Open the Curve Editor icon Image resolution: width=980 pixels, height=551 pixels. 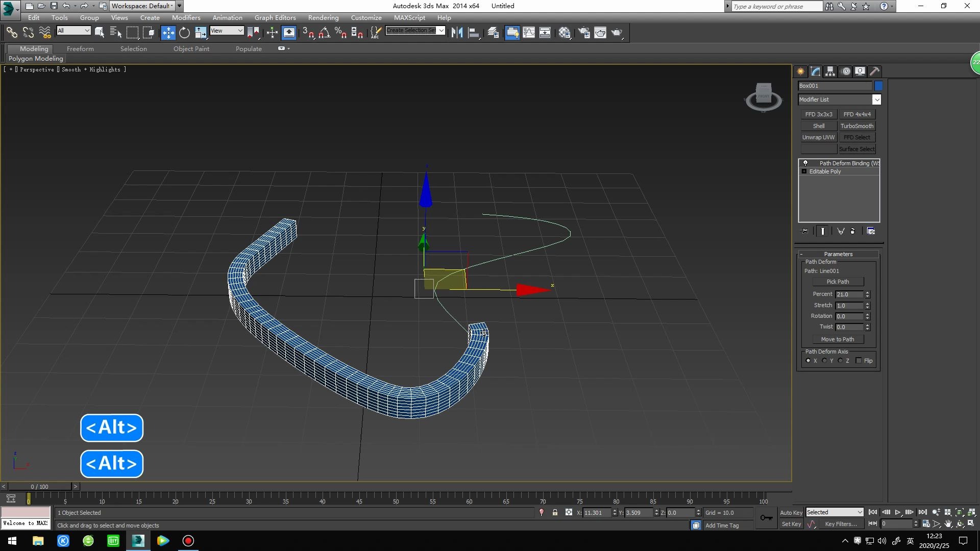(x=529, y=33)
